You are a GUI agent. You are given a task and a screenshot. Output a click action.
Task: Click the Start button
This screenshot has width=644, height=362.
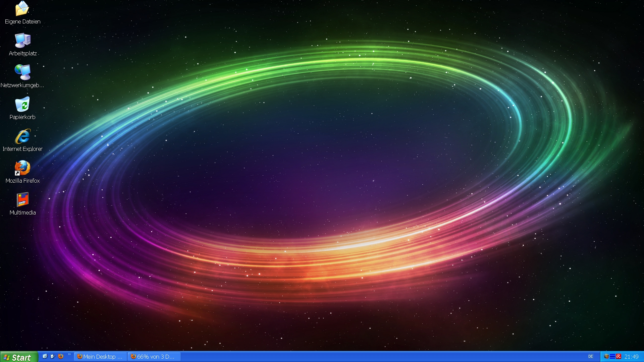coord(19,357)
